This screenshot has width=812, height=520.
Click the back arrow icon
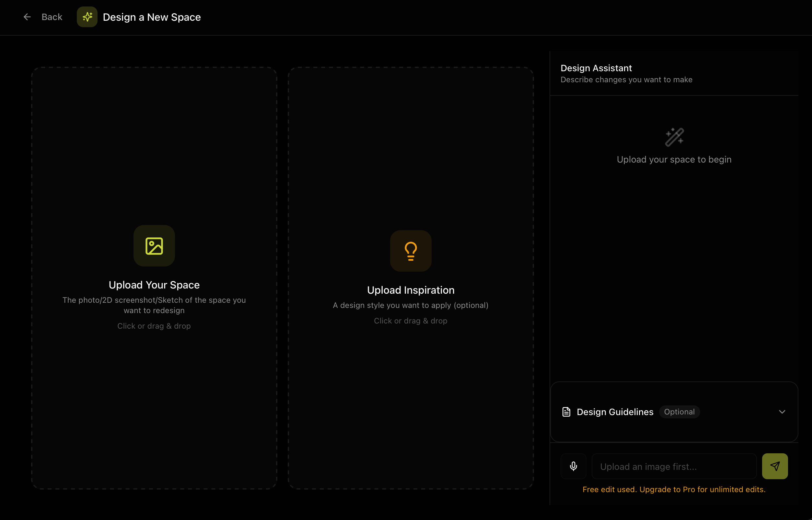tap(27, 17)
